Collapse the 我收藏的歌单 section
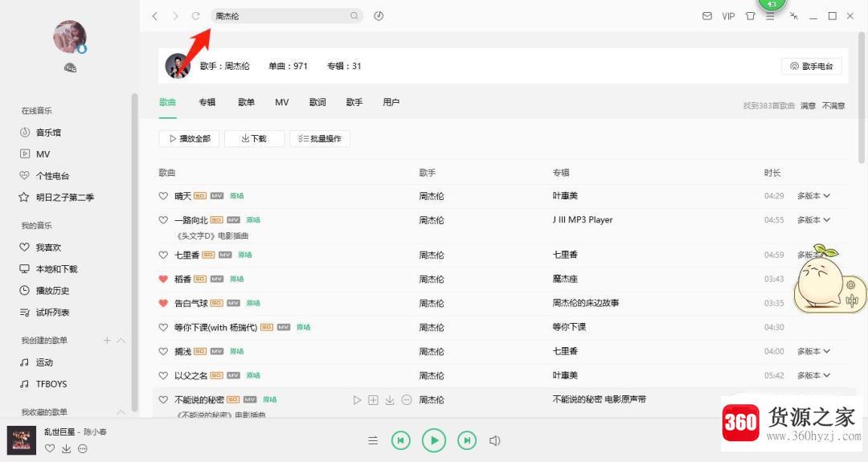Screen dimensions: 868x462 [121, 412]
